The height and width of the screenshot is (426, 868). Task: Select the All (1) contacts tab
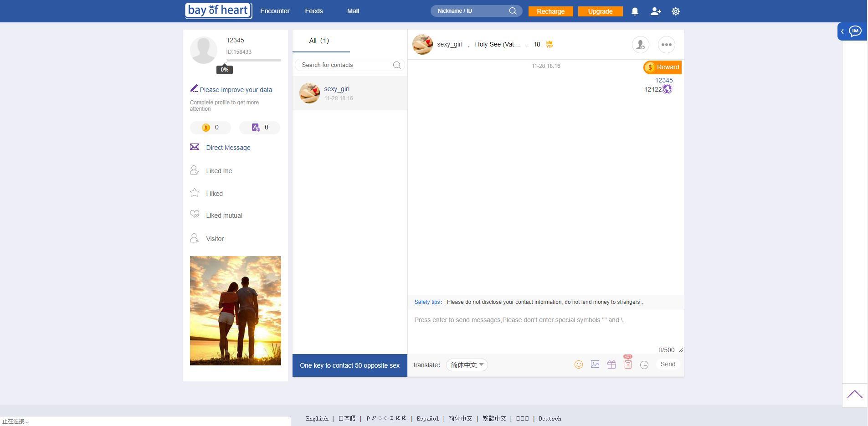[x=319, y=41]
